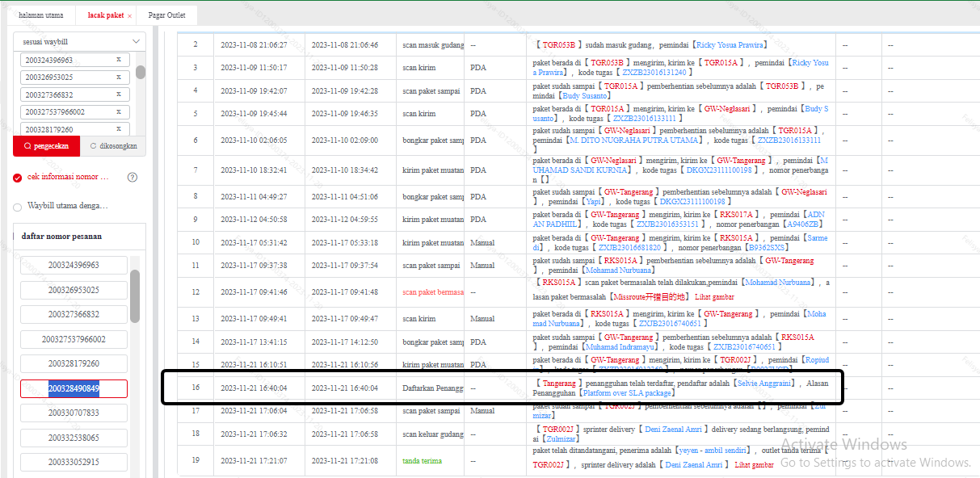Remove waybill 200327537966002 with its x icon
Viewport: 980px width, 478px height.
[119, 111]
